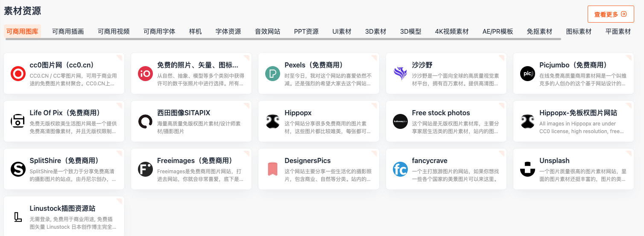
Task: Click the Unsplash black logo
Action: pos(527,169)
